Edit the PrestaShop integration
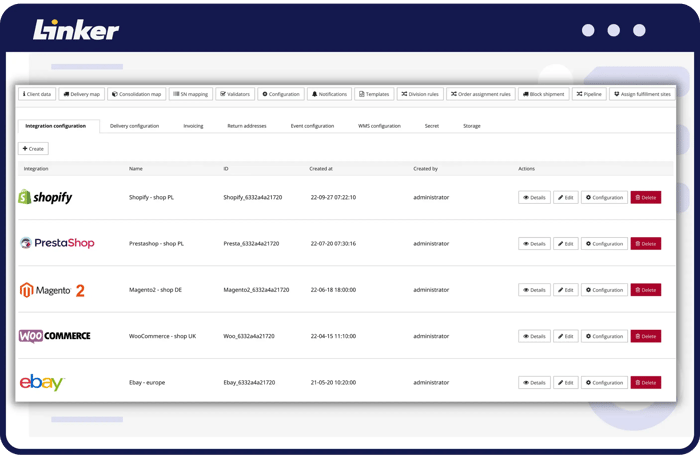The width and height of the screenshot is (700, 466). (566, 244)
